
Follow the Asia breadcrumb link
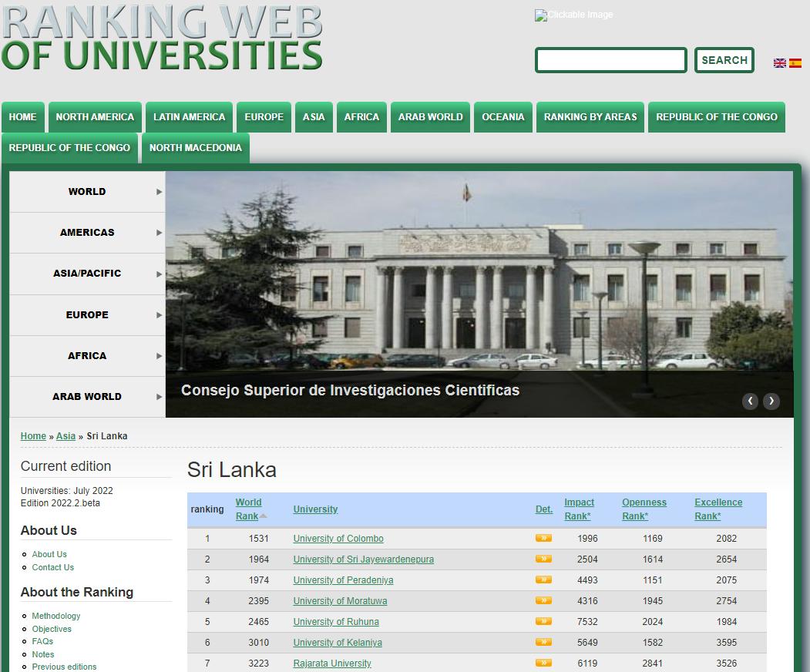66,436
